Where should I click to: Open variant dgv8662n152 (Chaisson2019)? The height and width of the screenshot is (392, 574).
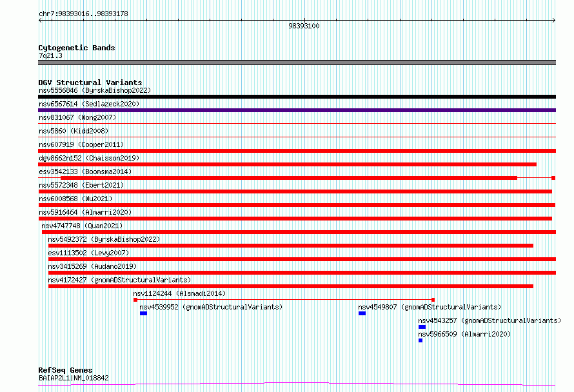89,158
